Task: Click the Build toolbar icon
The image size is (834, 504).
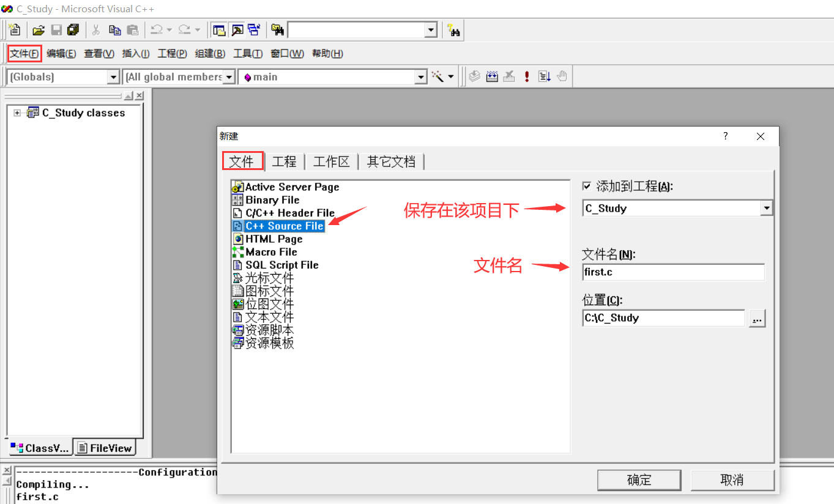Action: pos(492,76)
